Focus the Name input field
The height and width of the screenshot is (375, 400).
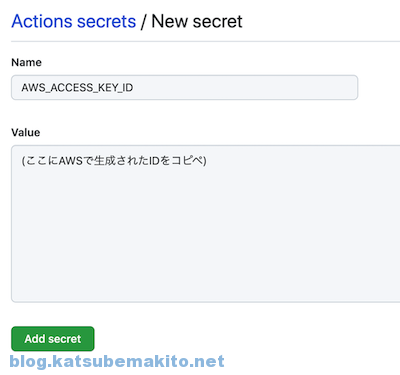[x=184, y=87]
